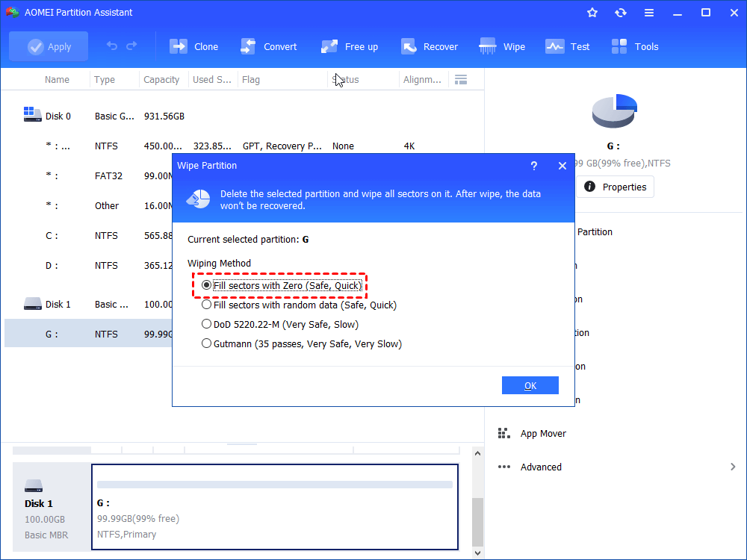Open the hamburger menu in title bar
The width and height of the screenshot is (747, 560).
[x=649, y=13]
